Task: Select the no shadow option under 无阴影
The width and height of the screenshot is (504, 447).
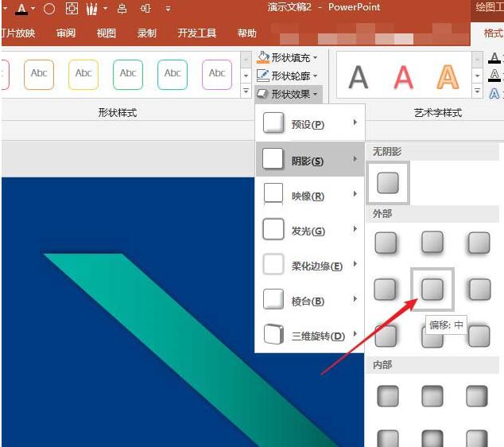Action: (x=388, y=183)
